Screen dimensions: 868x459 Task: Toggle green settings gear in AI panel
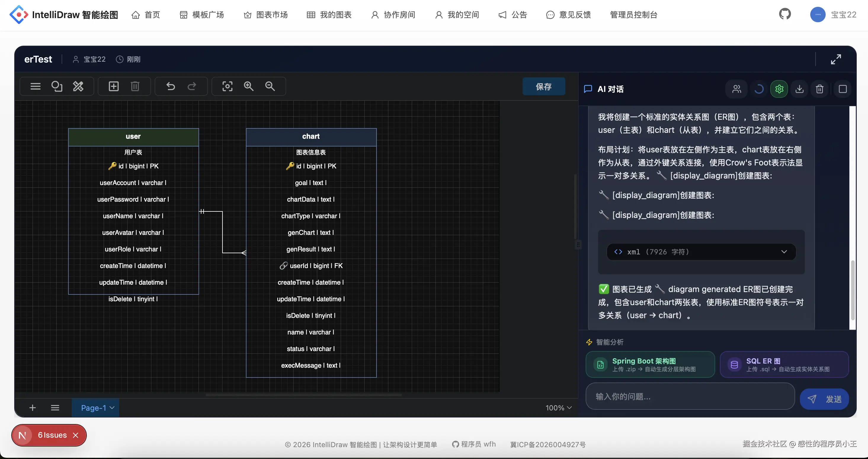pos(779,89)
